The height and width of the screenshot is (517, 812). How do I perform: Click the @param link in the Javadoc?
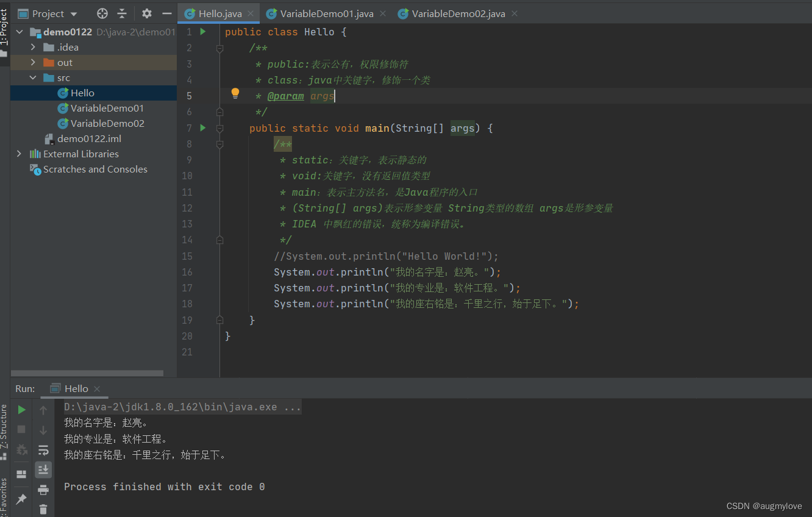[287, 96]
